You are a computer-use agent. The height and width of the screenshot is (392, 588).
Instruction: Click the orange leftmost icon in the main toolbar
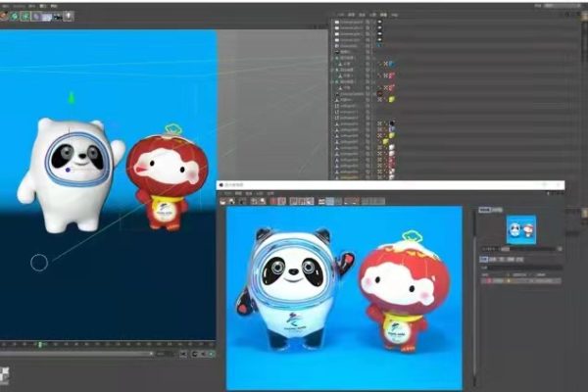click(4, 16)
